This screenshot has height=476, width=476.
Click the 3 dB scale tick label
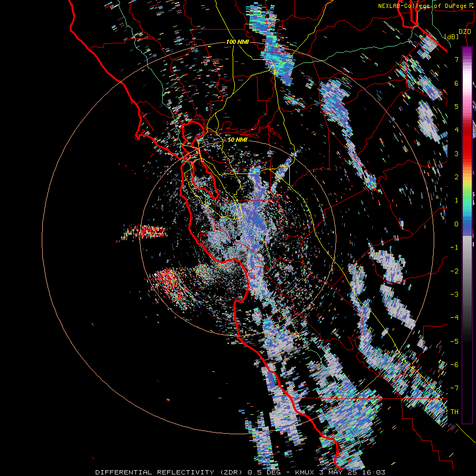tap(456, 153)
